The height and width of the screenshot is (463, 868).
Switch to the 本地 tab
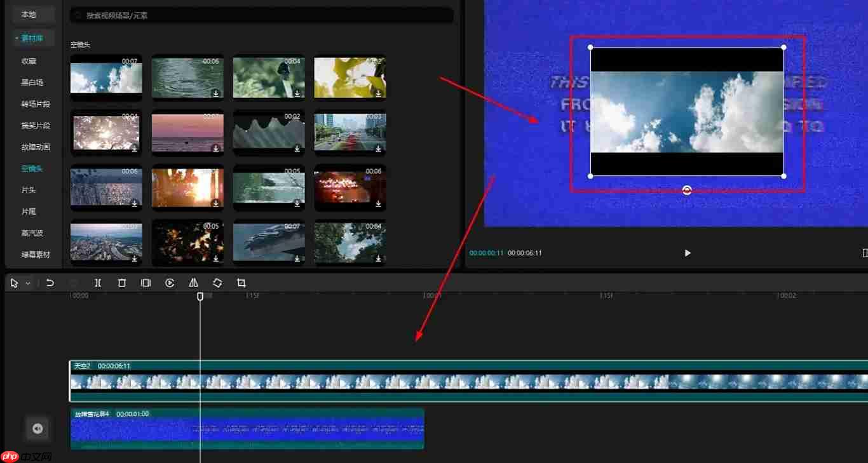point(31,14)
